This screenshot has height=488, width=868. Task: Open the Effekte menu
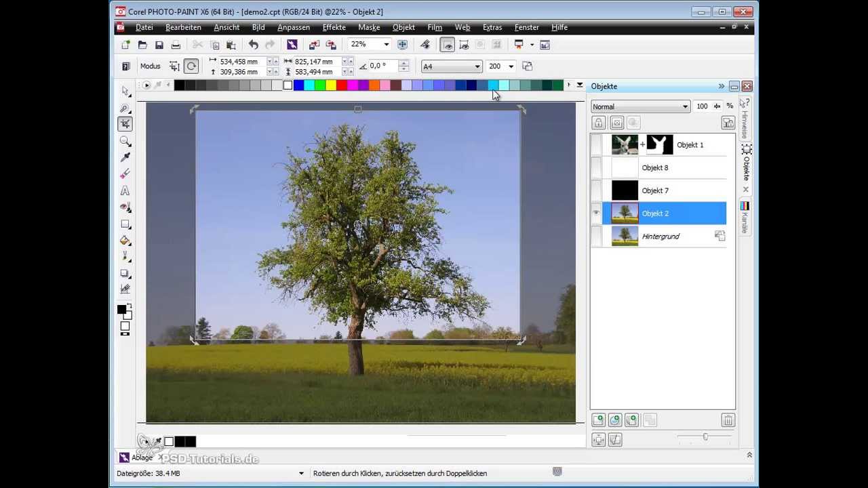point(334,27)
